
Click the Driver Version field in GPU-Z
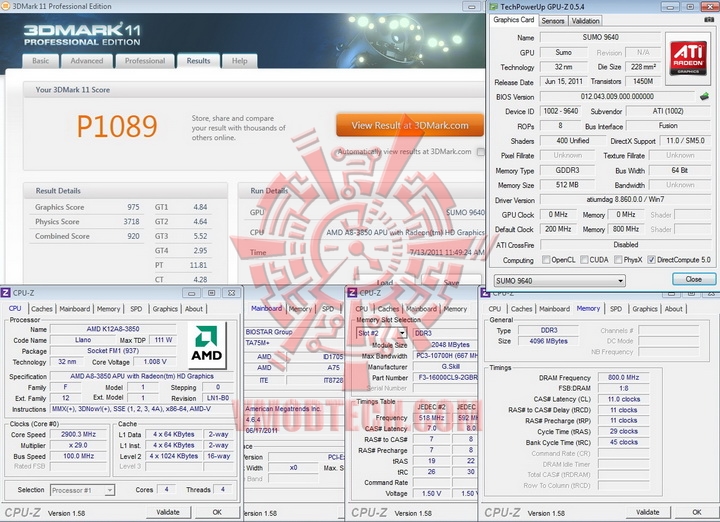(625, 199)
